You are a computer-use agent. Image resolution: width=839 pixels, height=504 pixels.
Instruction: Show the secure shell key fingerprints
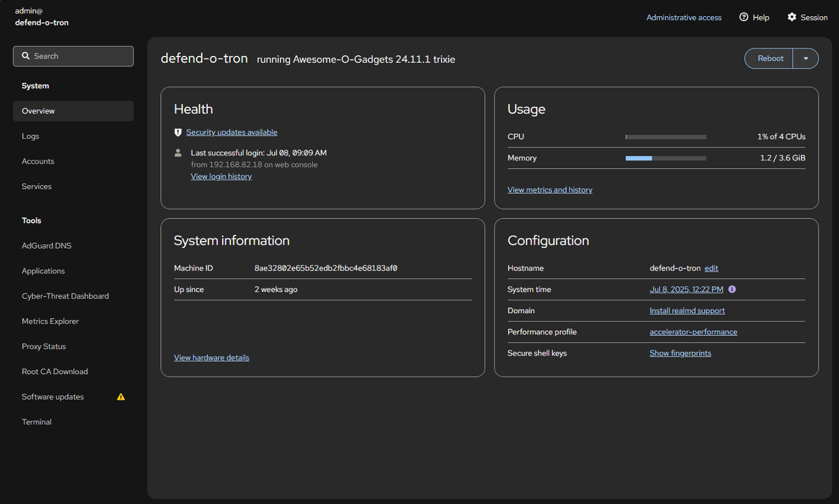680,353
